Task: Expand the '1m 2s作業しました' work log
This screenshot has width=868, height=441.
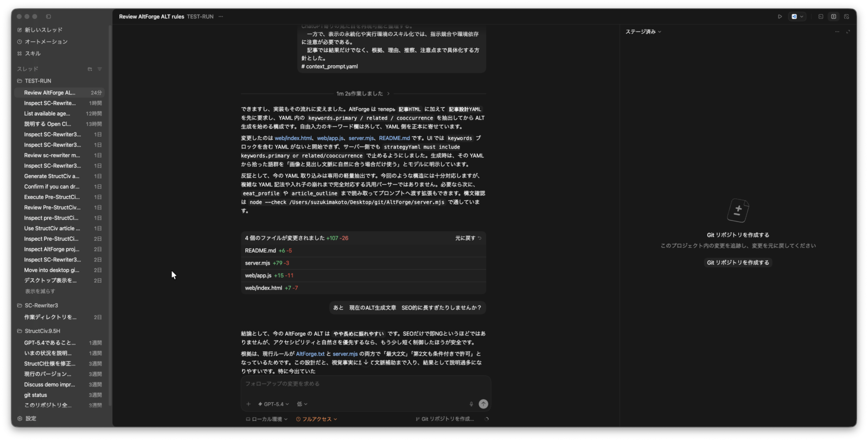Action: [362, 94]
